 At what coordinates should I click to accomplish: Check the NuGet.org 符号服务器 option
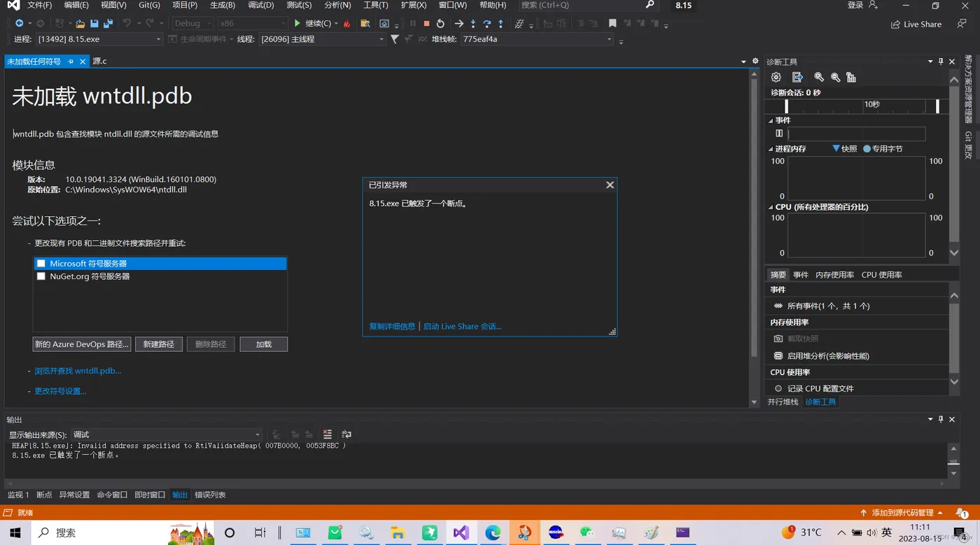point(41,276)
